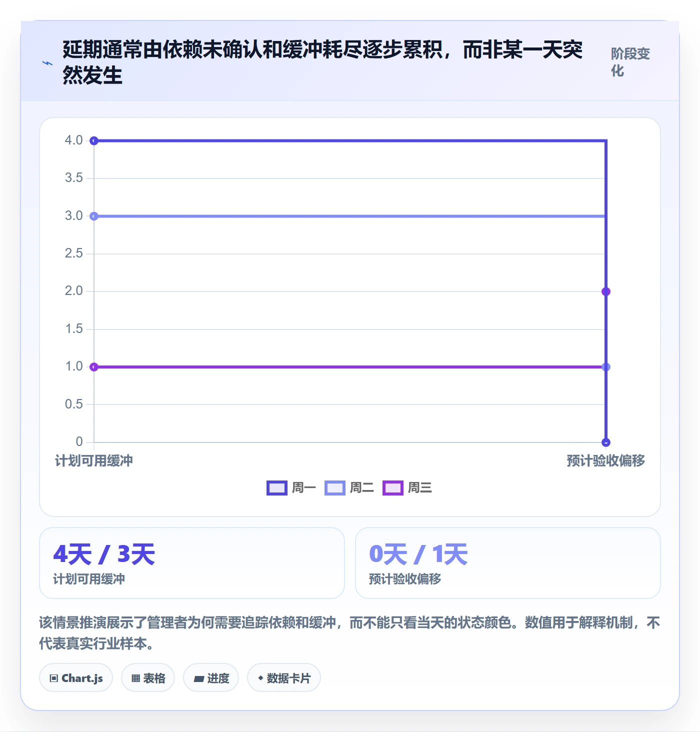Click the square icon in the Chart.js chip
Screen dimensions: 700x732
tap(54, 678)
